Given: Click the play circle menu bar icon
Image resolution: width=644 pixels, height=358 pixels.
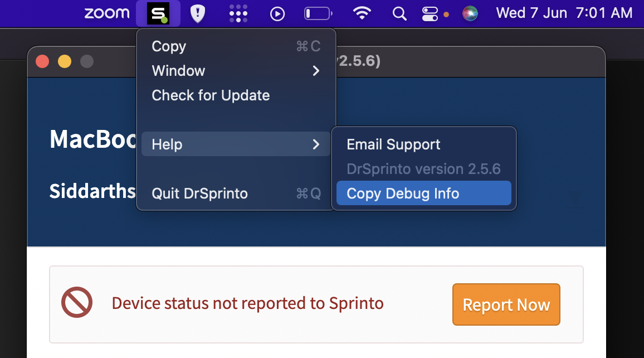Looking at the screenshot, I should (x=277, y=14).
